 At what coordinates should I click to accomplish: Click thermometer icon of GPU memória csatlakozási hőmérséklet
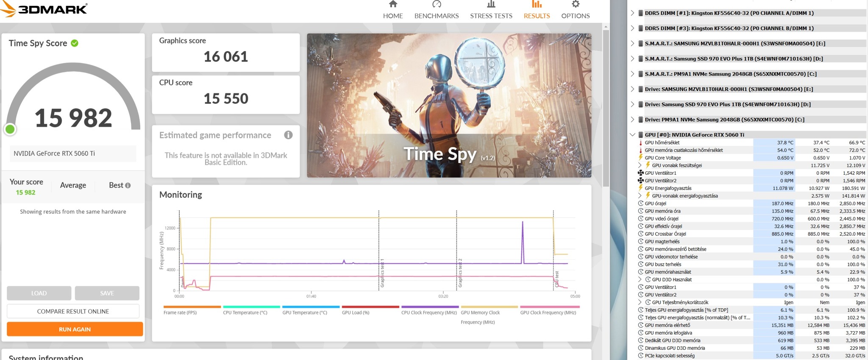pos(640,150)
